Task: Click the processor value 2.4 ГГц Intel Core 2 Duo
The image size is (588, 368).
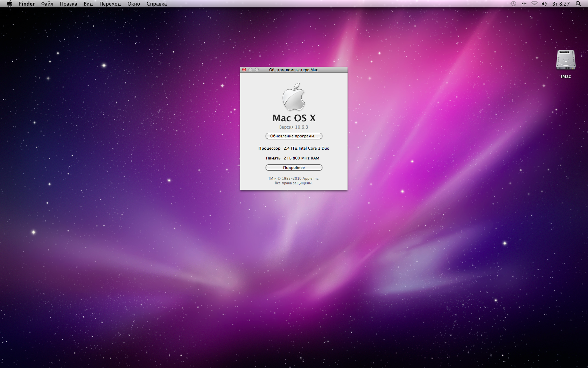Action: click(306, 148)
